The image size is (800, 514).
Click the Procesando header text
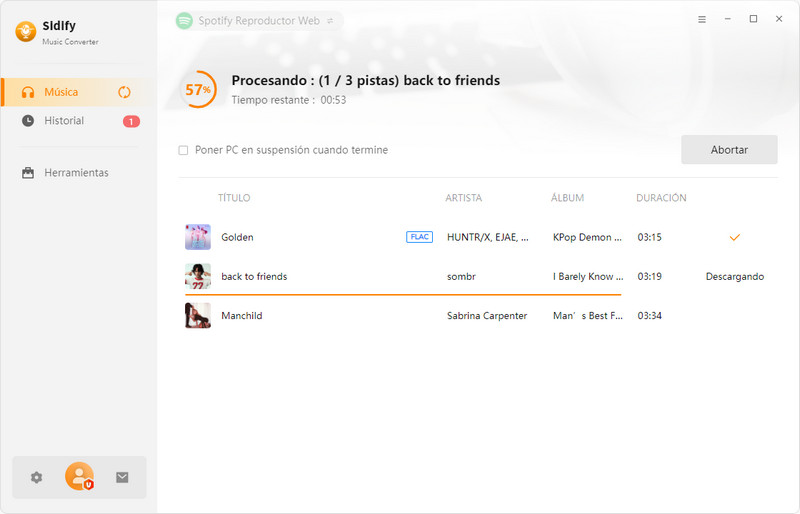pos(366,81)
